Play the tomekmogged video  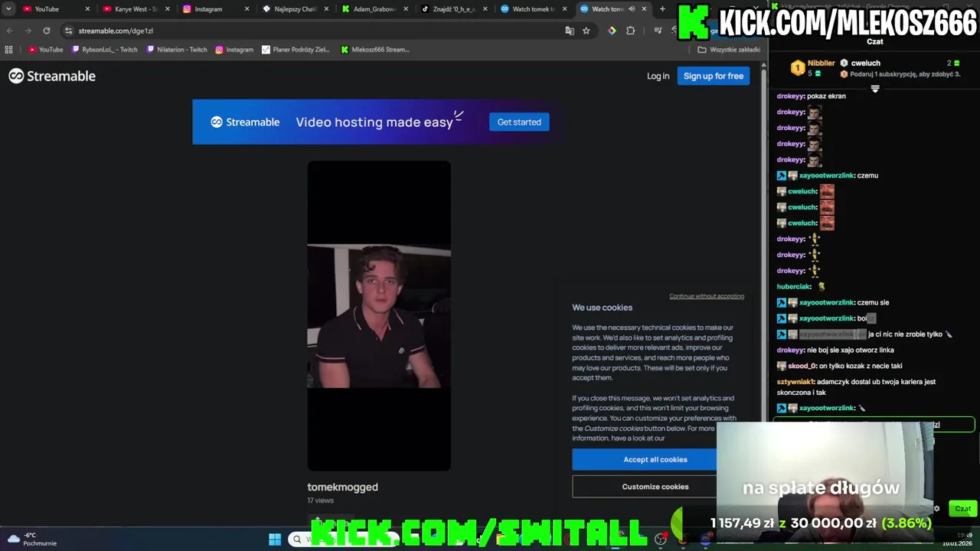point(379,315)
